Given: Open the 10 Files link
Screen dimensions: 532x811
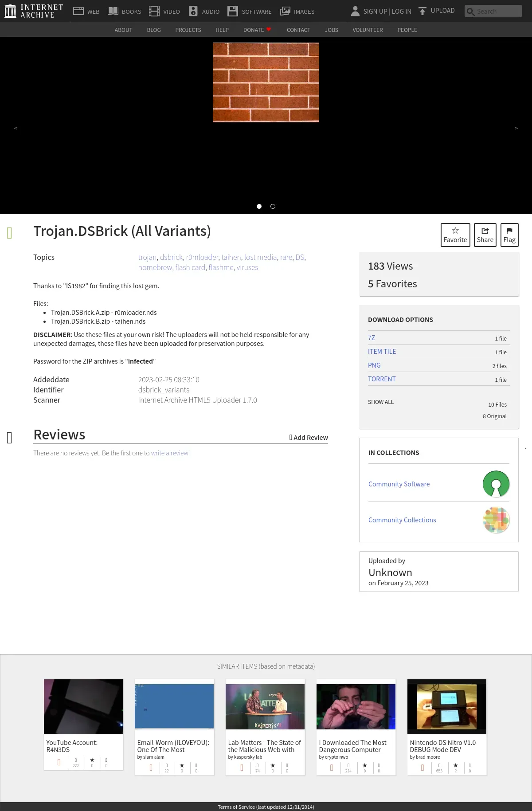Looking at the screenshot, I should pos(497,404).
